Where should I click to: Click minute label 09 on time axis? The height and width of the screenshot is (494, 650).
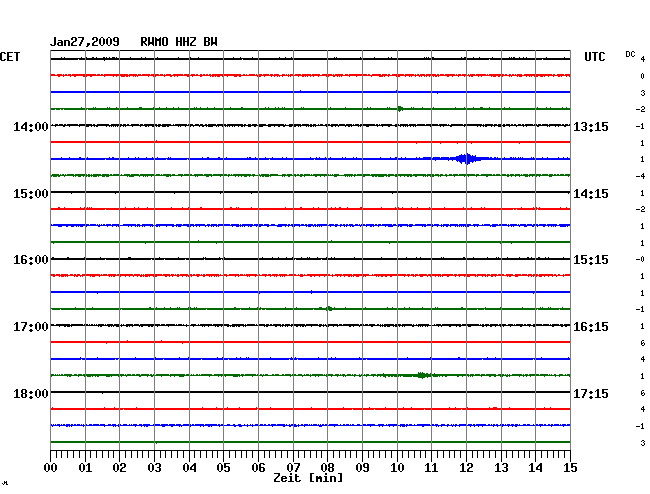coord(362,468)
